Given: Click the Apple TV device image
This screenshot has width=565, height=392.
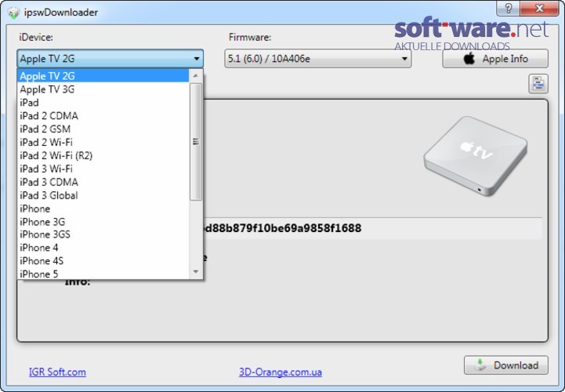Looking at the screenshot, I should (476, 156).
